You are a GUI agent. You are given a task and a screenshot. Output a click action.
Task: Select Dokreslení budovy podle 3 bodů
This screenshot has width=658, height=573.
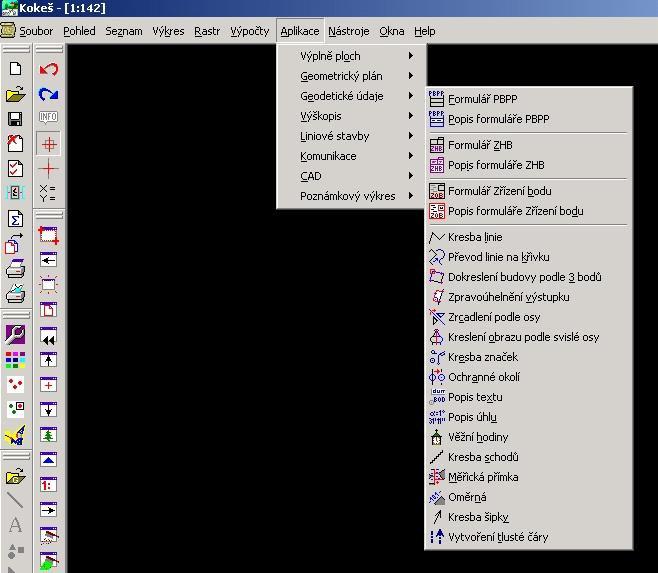(x=528, y=277)
